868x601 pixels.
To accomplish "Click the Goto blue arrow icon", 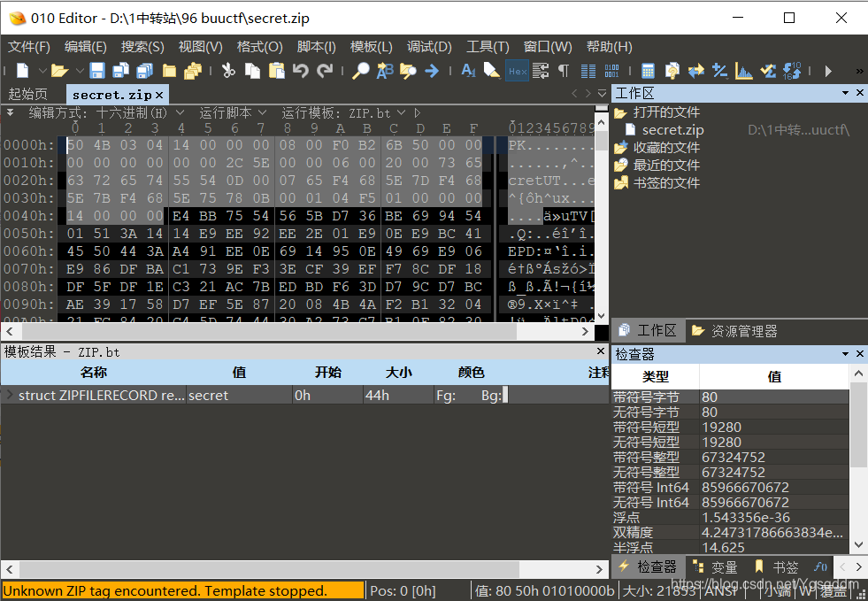I will click(x=432, y=70).
